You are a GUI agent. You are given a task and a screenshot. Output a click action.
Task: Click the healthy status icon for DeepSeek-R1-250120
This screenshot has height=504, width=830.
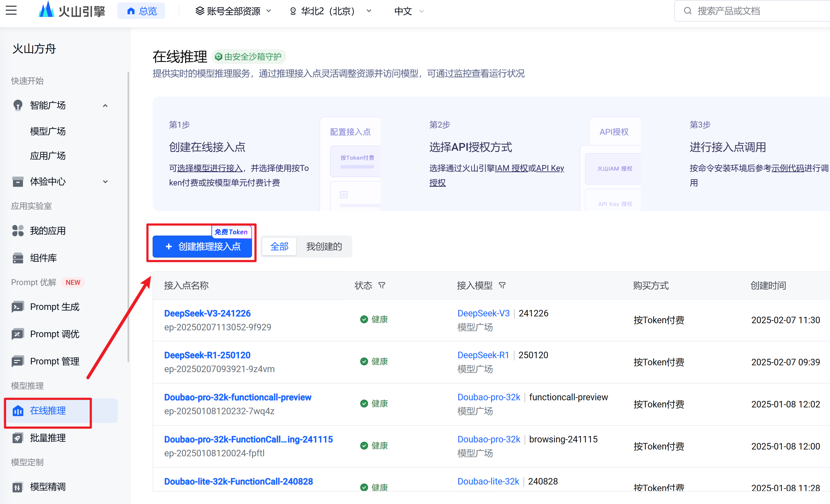[364, 362]
